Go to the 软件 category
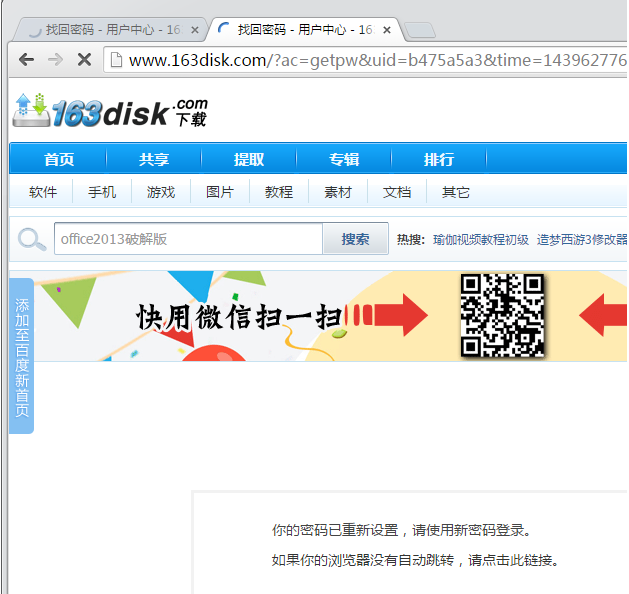629x594 pixels. coord(43,192)
